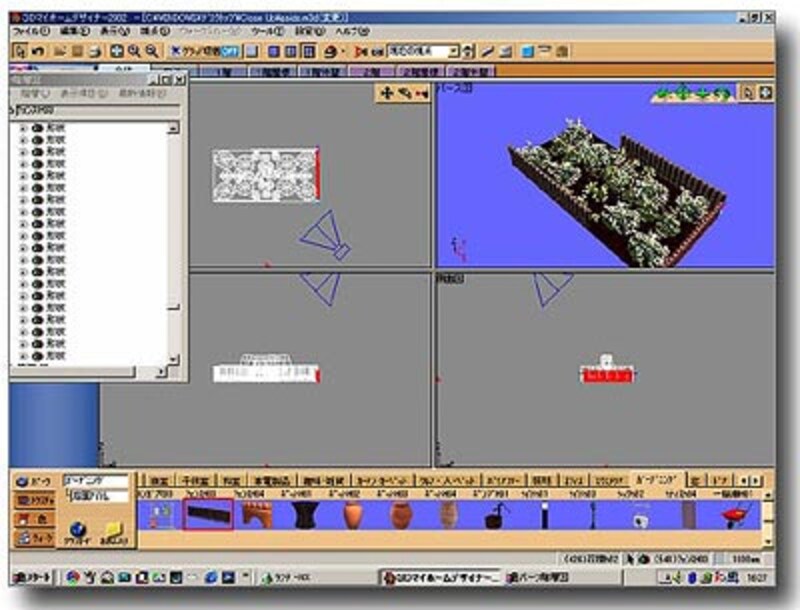Open the ファイル(F) menu
This screenshot has width=800, height=610.
31,31
